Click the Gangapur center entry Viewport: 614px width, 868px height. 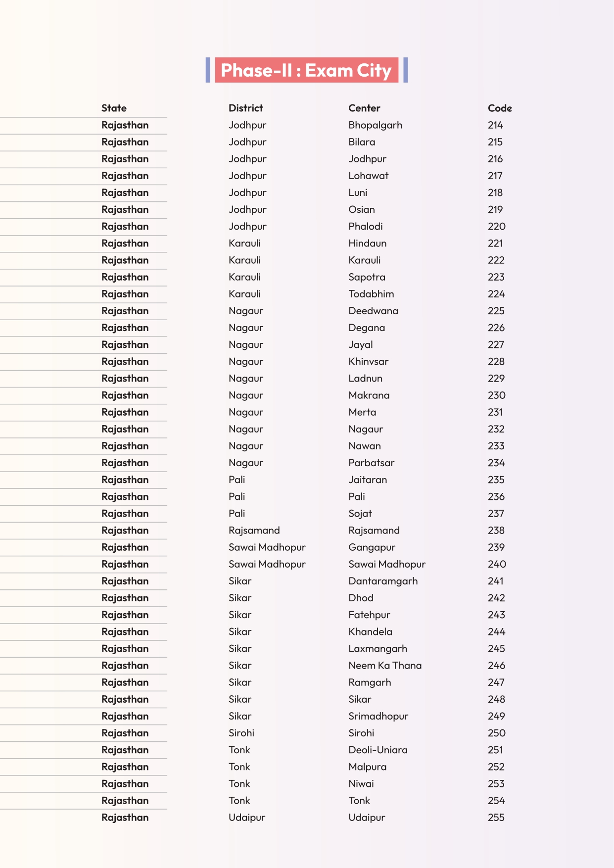(x=372, y=547)
